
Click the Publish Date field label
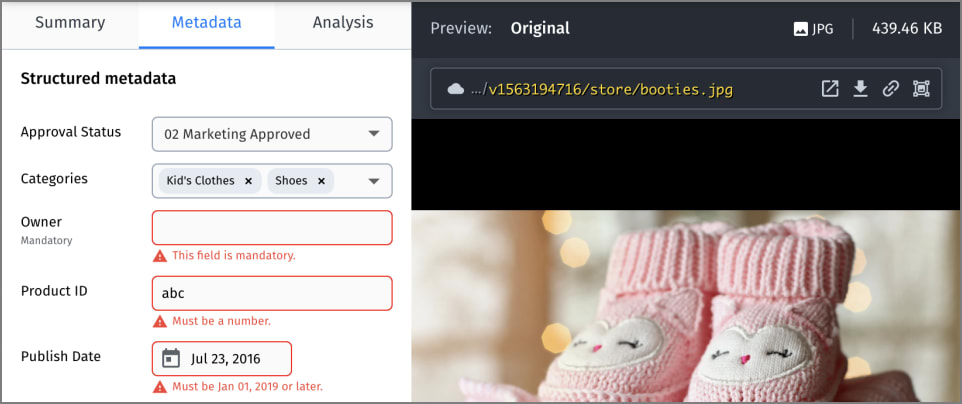tap(61, 357)
